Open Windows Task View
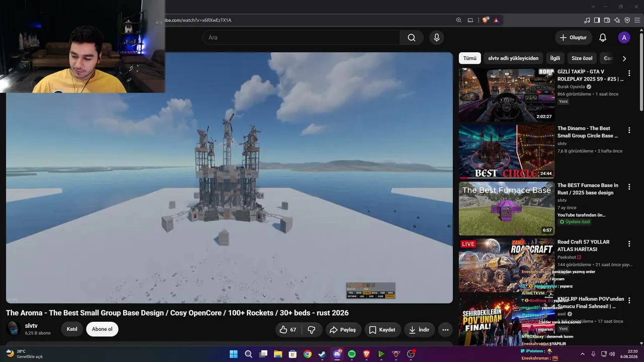This screenshot has width=644, height=362. pyautogui.click(x=263, y=354)
